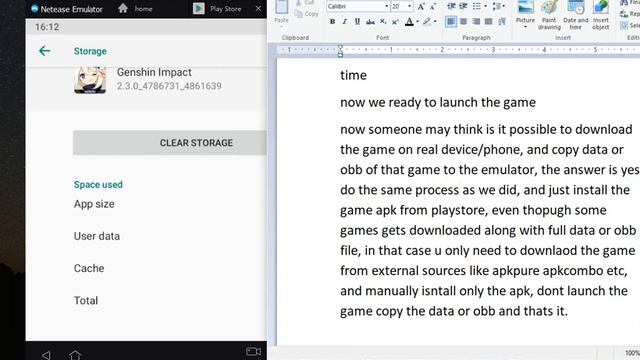Toggle Superscript formatting
This screenshot has height=360, width=640.
395,22
